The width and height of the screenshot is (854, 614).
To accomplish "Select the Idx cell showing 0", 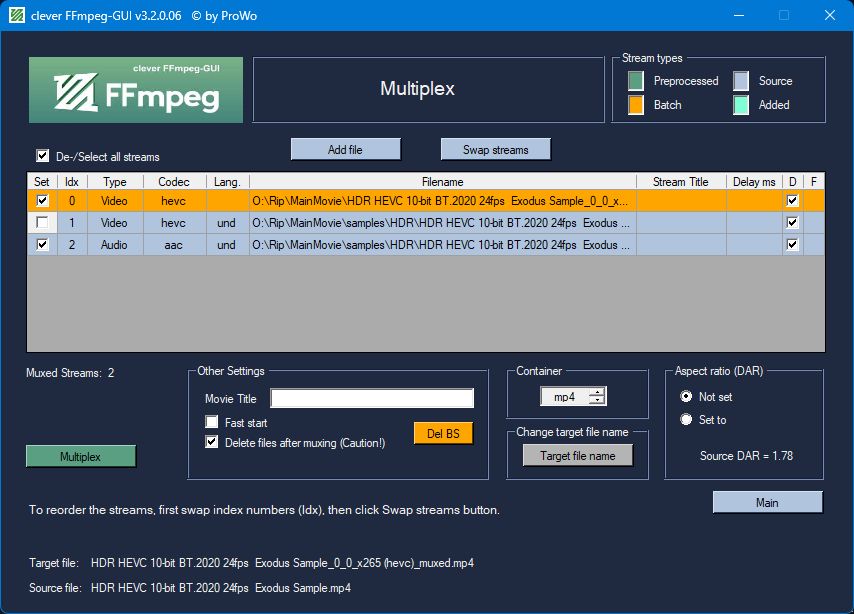I will click(72, 200).
